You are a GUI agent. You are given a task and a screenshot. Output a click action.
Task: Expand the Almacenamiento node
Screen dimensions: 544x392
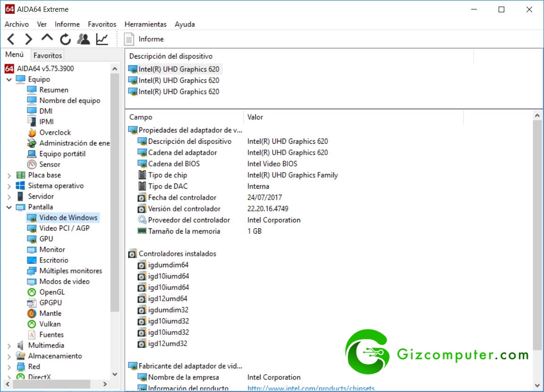pos(9,356)
